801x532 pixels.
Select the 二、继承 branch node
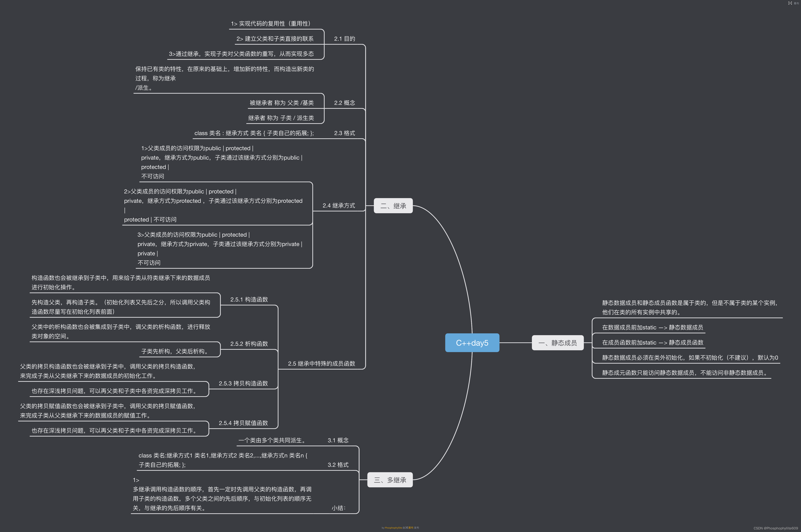pyautogui.click(x=393, y=206)
